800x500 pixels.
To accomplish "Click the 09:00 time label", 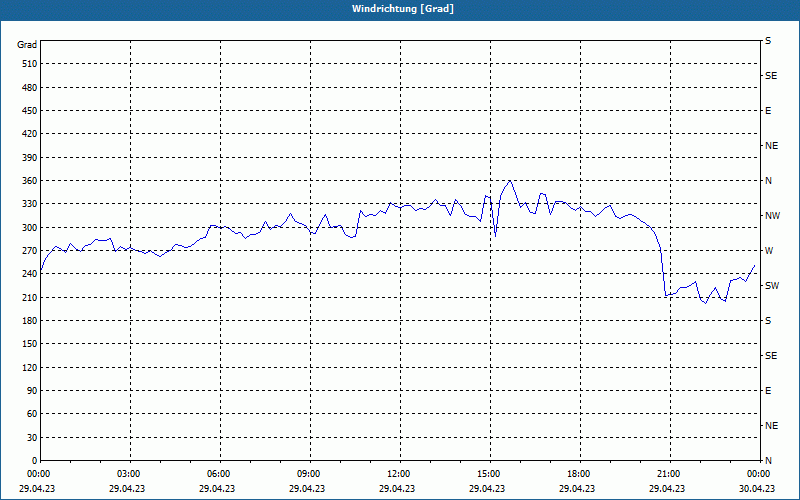I will (x=307, y=474).
